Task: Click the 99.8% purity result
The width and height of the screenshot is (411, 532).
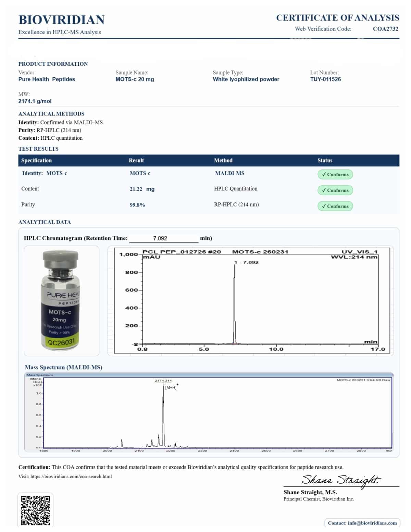Action: click(137, 205)
